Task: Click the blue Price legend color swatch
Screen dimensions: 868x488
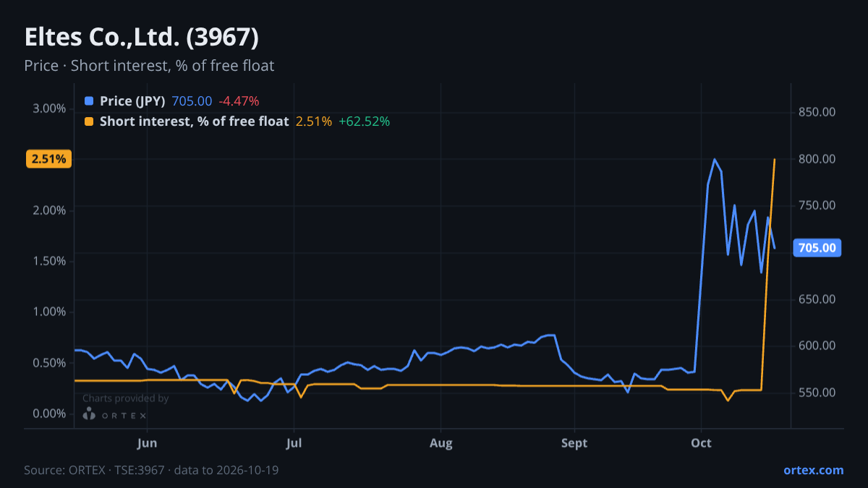Action: 89,101
